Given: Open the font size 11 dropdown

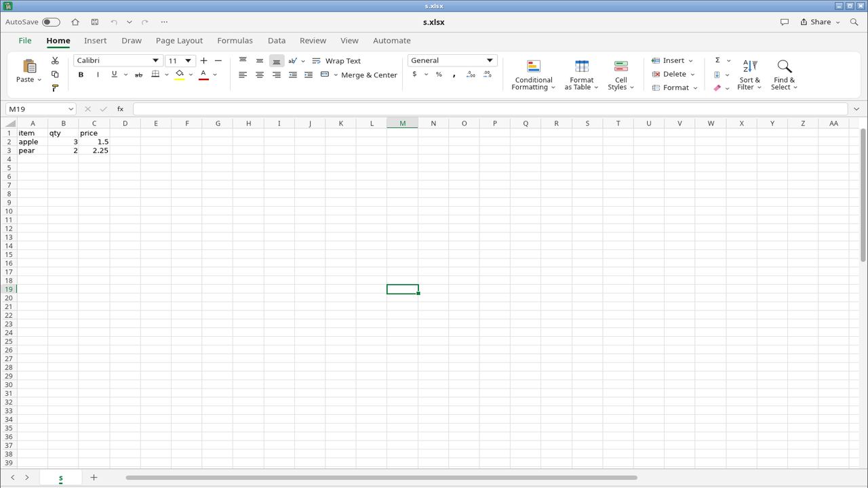Looking at the screenshot, I should pyautogui.click(x=189, y=61).
